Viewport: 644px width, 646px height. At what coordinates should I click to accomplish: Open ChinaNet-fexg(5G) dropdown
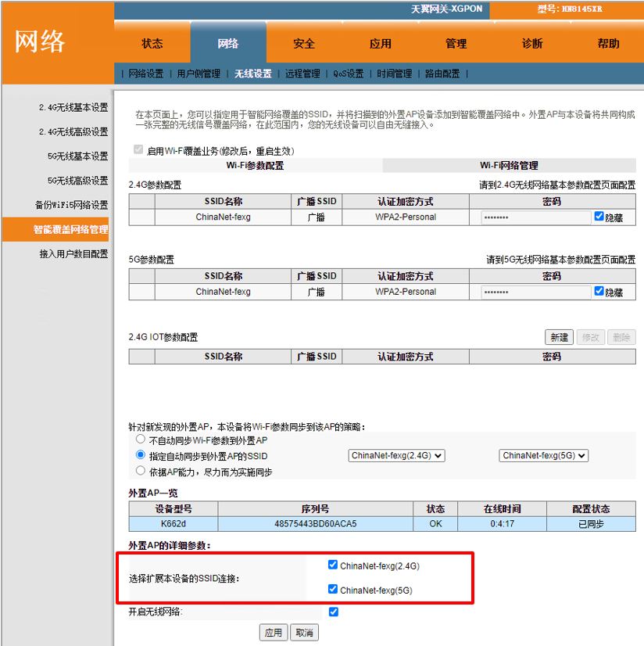pos(543,456)
